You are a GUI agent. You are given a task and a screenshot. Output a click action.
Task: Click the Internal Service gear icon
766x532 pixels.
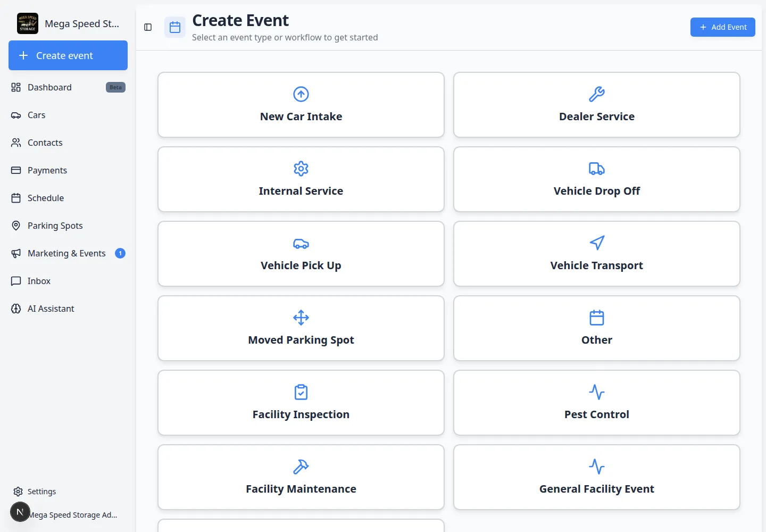tap(301, 169)
